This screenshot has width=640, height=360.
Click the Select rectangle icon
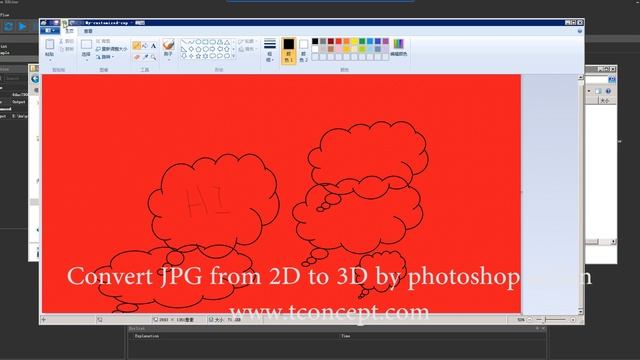(86, 44)
